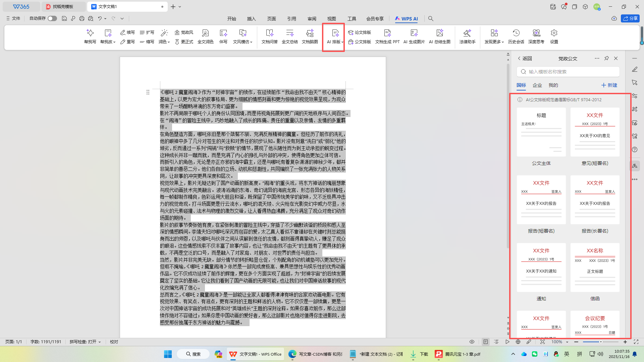644x362 pixels.
Task: Click the 新建 button in the panel
Action: [x=609, y=85]
